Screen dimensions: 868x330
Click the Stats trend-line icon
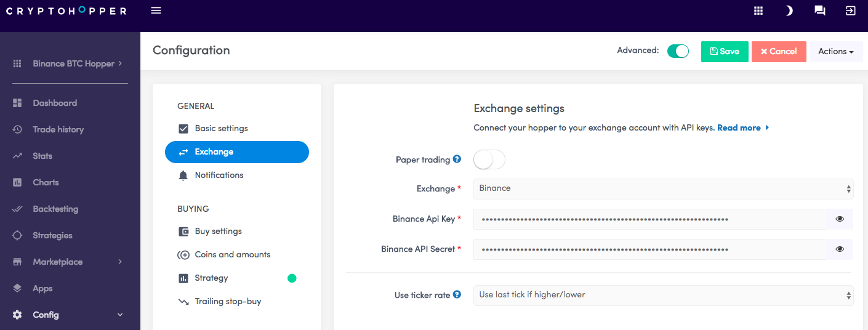(17, 156)
